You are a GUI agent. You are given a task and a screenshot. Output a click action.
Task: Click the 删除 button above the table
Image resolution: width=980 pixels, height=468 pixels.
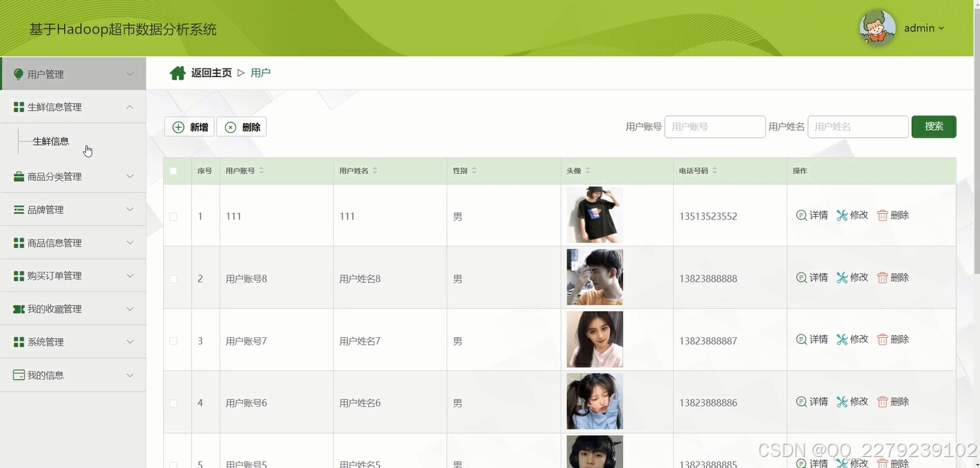242,127
